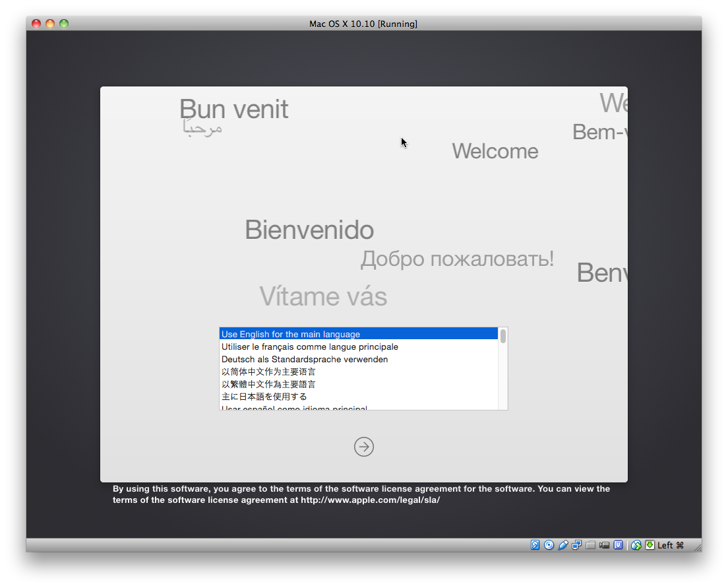Image resolution: width=728 pixels, height=588 pixels.
Task: Close the Mac OS X 10.10 window
Action: click(36, 24)
